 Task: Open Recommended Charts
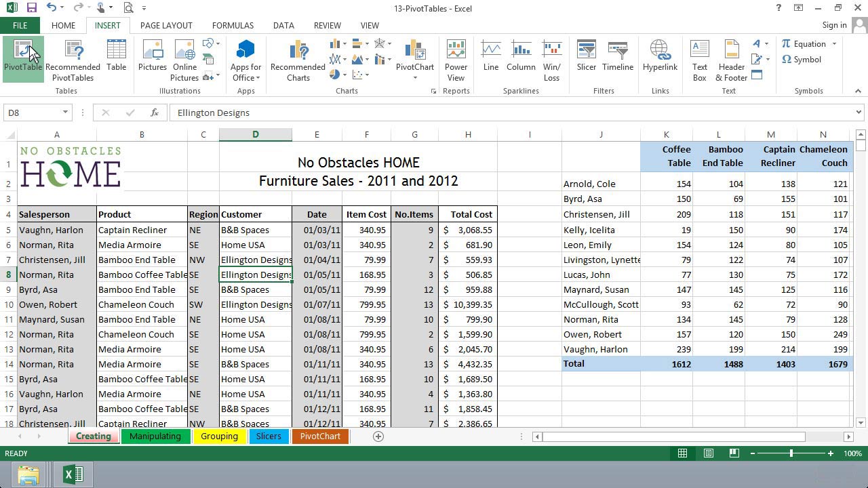point(298,59)
